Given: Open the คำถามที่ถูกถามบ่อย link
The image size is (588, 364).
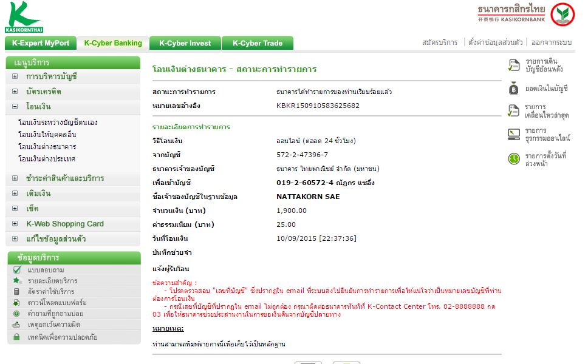Looking at the screenshot, I should click(x=55, y=314).
